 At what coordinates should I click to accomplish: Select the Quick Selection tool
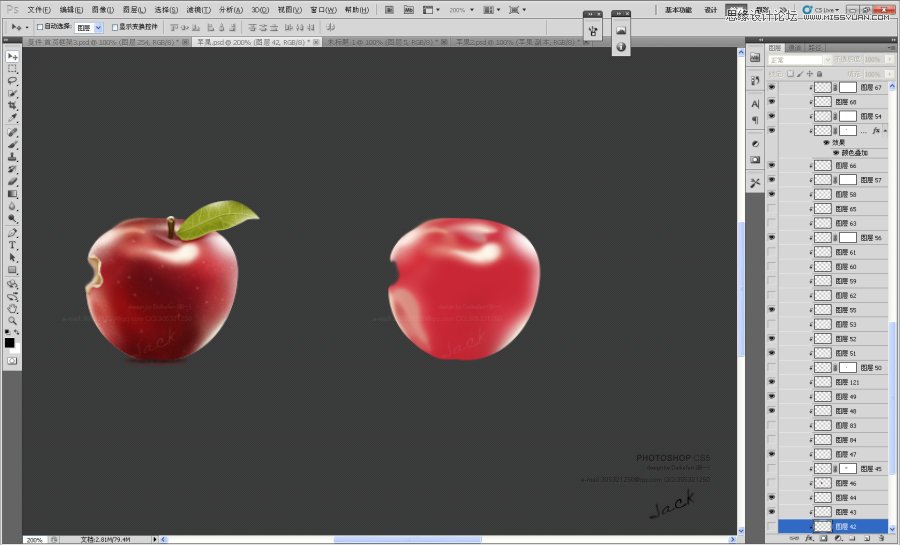12,93
